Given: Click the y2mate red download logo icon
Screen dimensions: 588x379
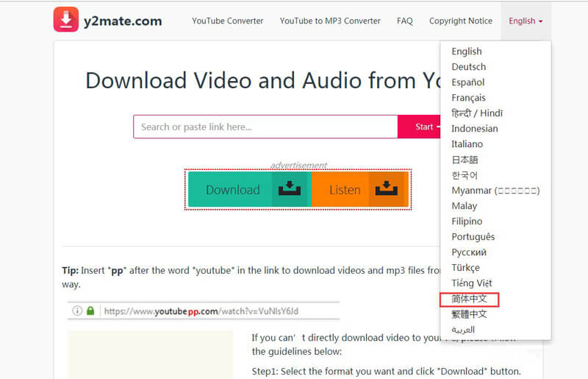Looking at the screenshot, I should coord(66,20).
